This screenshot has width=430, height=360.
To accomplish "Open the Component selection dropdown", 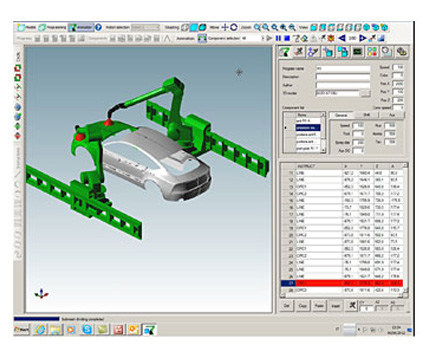I will tap(252, 39).
